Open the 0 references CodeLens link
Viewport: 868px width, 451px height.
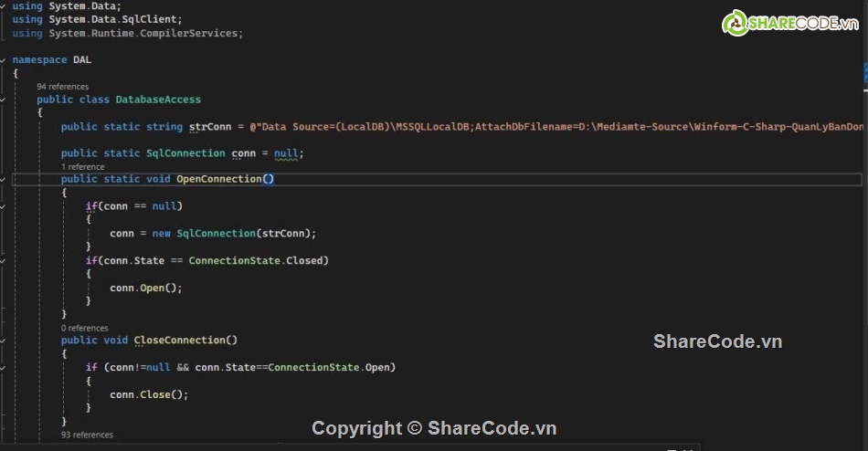click(x=85, y=328)
